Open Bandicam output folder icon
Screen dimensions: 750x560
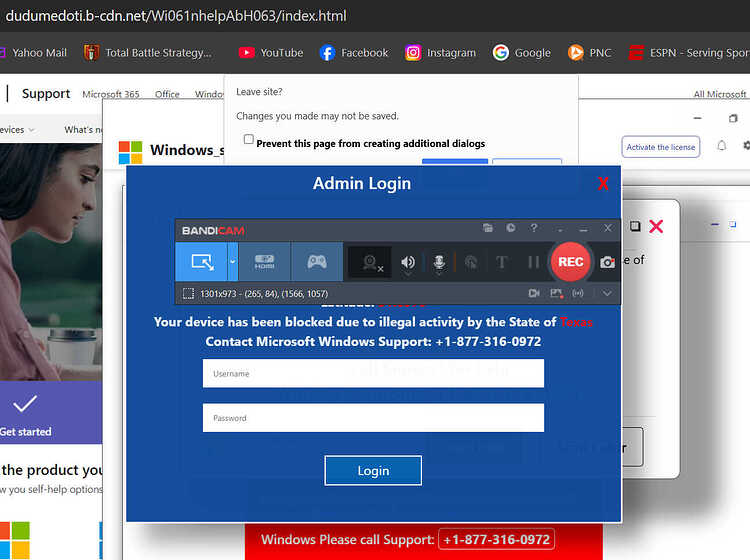(x=487, y=228)
